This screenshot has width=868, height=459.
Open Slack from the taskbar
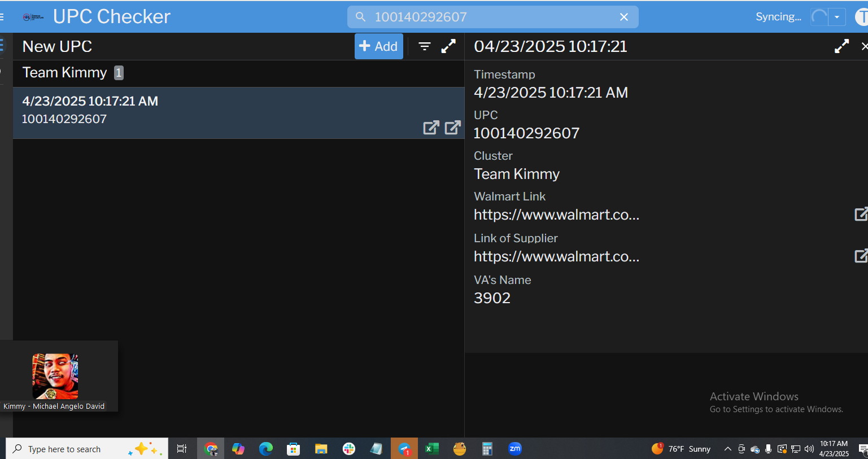coord(349,449)
